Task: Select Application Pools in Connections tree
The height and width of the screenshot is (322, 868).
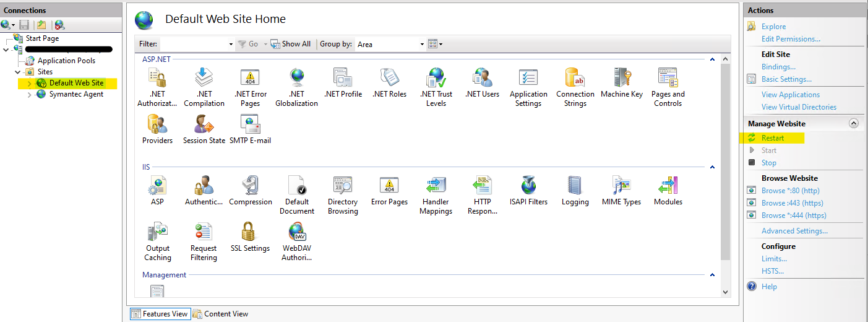Action: 66,61
